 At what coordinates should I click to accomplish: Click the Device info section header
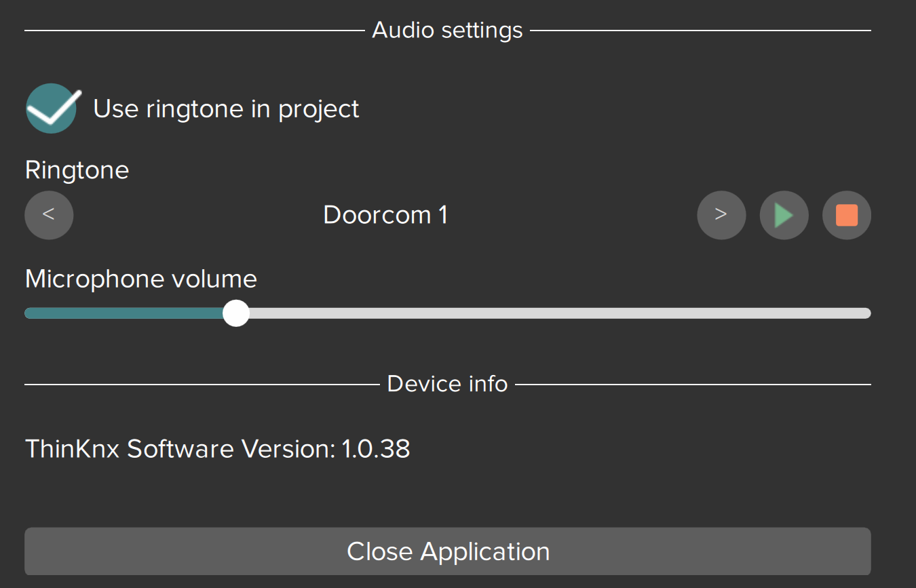tap(447, 384)
